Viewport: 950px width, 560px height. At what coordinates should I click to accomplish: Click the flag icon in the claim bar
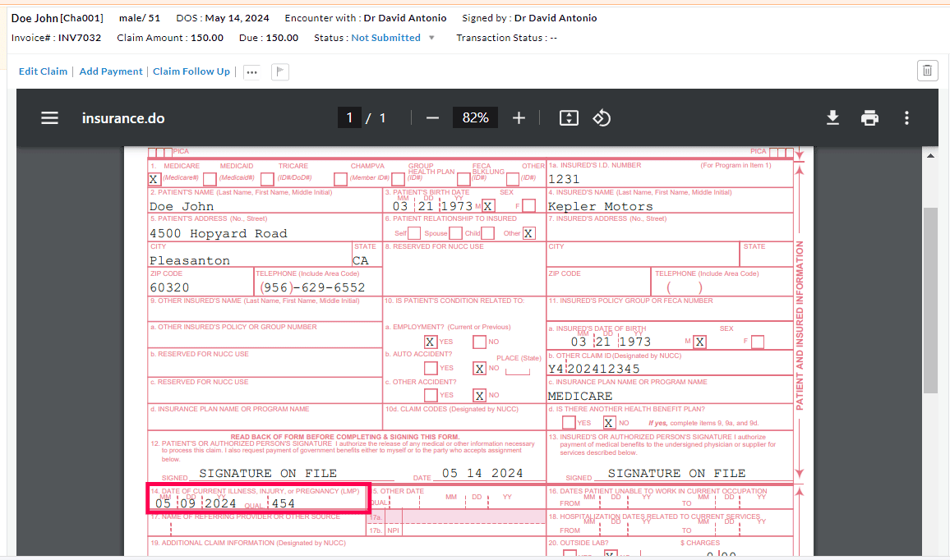point(279,71)
